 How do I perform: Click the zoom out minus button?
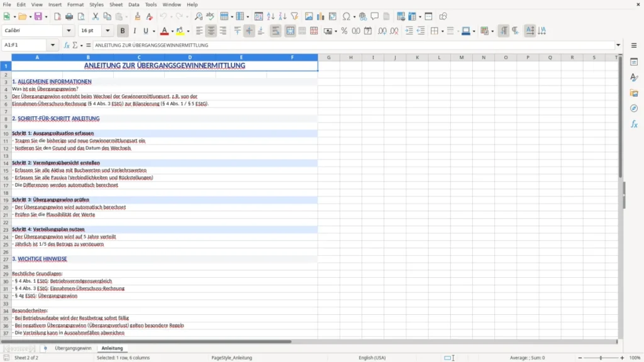click(x=580, y=358)
